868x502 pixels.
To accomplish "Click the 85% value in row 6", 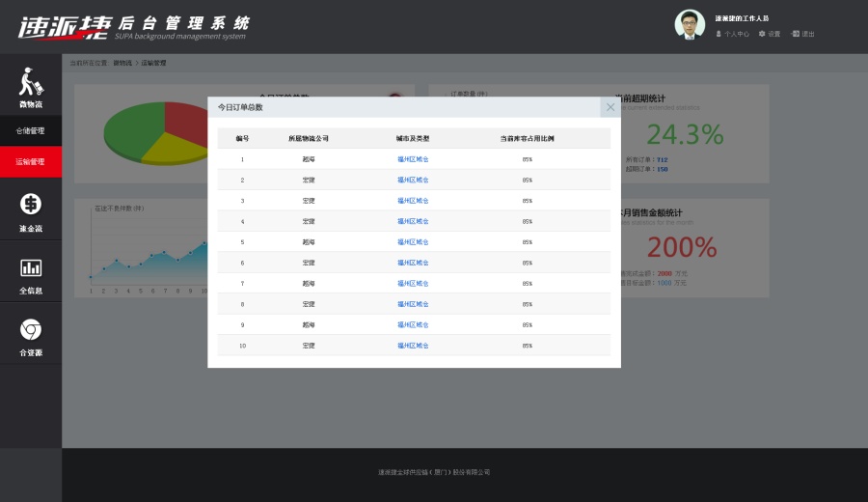I will point(527,264).
